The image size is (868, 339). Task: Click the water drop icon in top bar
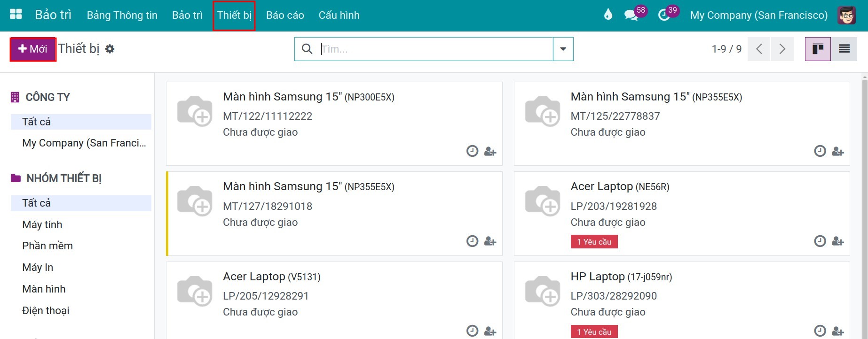pyautogui.click(x=608, y=15)
